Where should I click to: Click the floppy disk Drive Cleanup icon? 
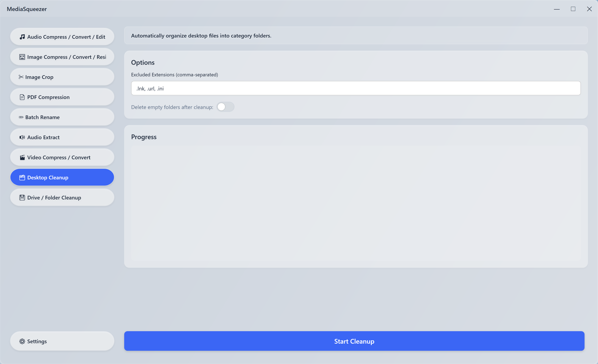(x=22, y=198)
